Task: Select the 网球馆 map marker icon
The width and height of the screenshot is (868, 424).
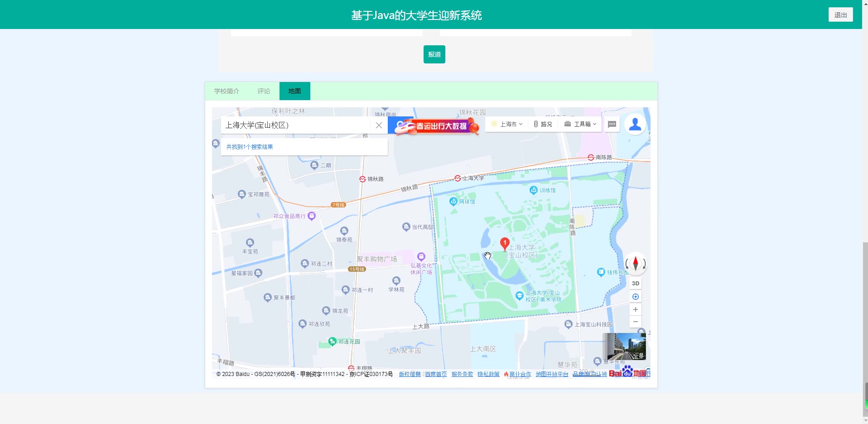Action: pos(453,202)
